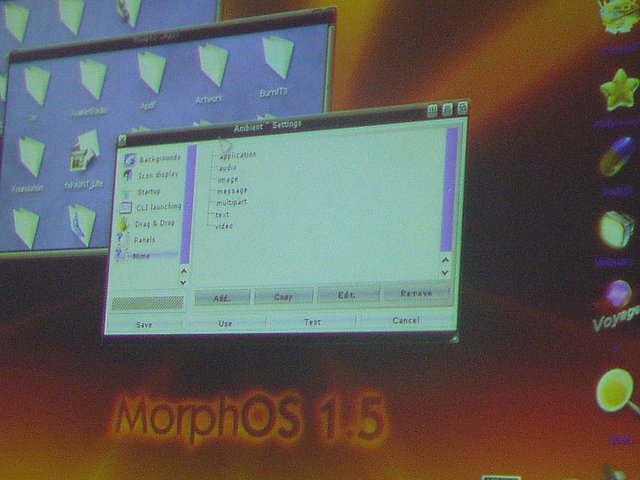Select the Icon display settings entry
This screenshot has height=480, width=640.
152,175
